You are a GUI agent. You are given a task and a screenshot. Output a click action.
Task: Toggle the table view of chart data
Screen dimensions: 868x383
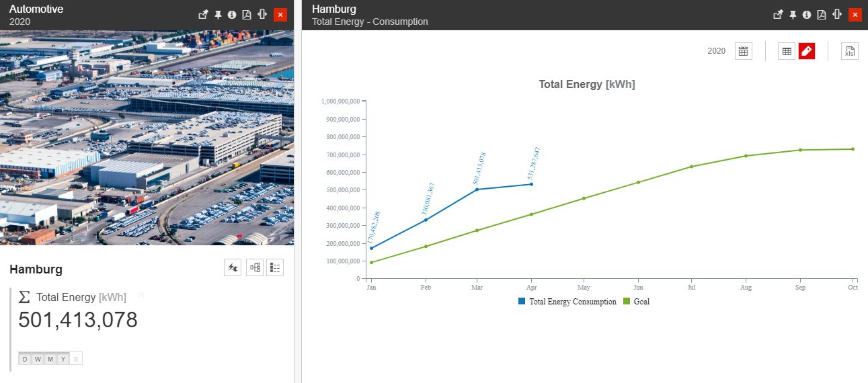tap(787, 51)
